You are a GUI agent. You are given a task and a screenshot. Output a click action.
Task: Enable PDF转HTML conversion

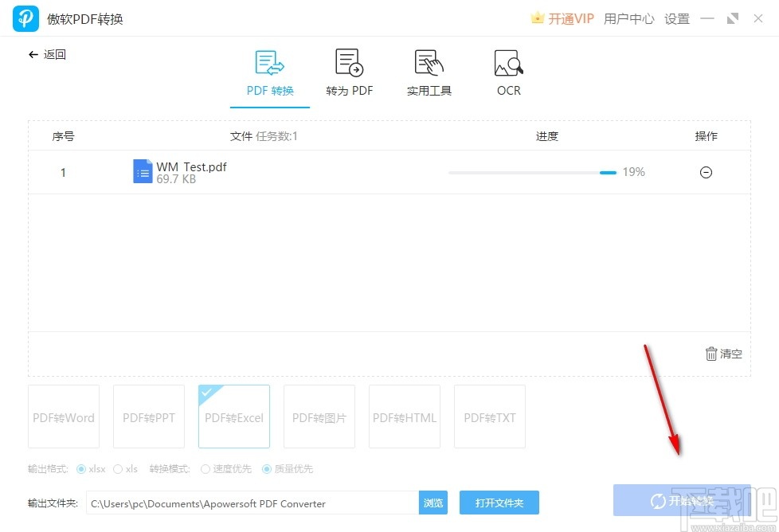tap(404, 416)
